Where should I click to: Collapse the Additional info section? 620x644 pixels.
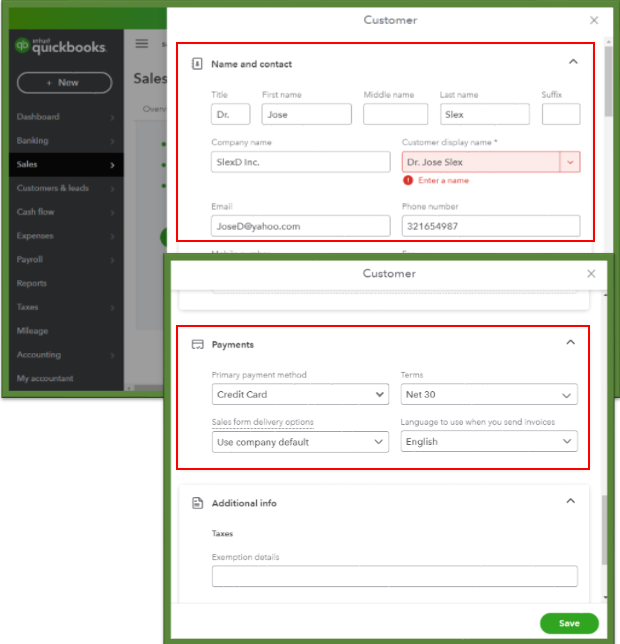(x=570, y=501)
